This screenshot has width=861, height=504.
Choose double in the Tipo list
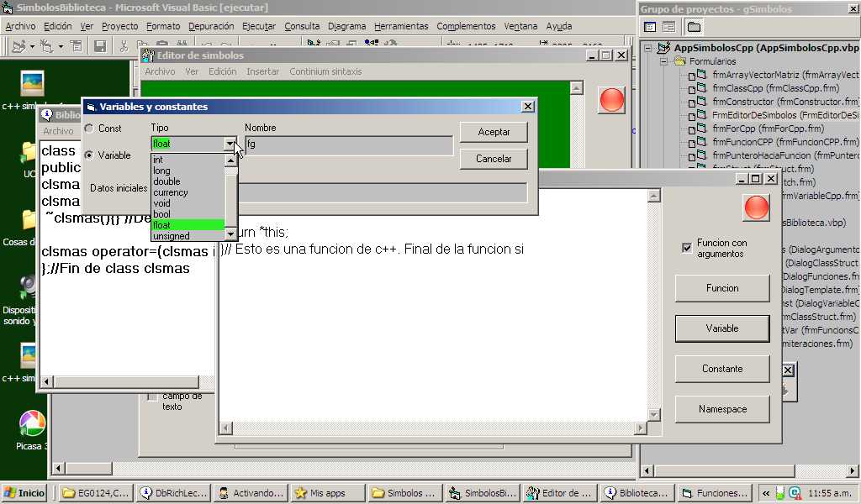point(188,181)
